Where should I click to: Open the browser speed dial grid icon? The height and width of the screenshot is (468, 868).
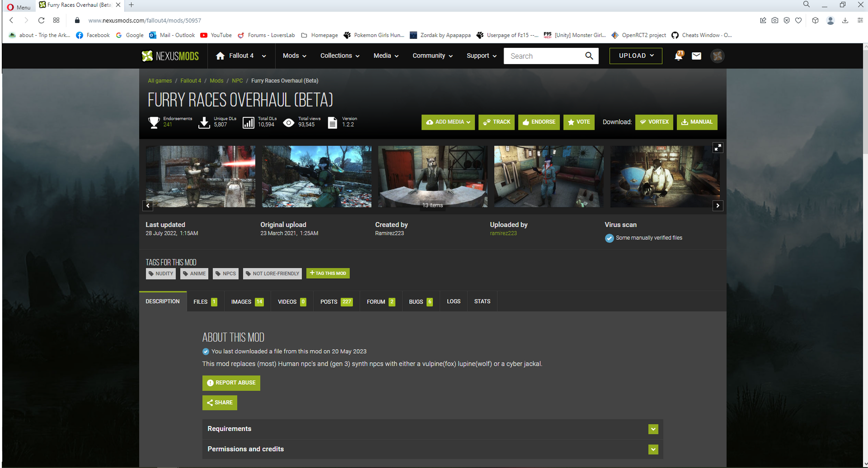pos(56,20)
